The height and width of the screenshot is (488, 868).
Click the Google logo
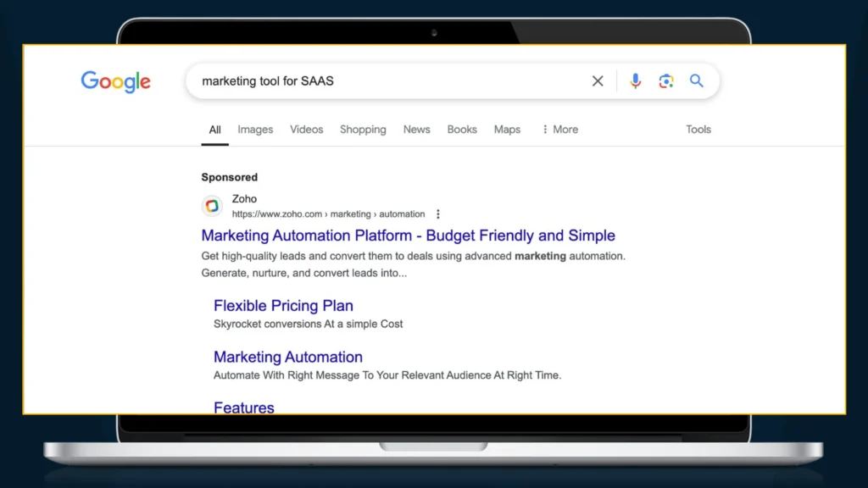click(x=115, y=81)
